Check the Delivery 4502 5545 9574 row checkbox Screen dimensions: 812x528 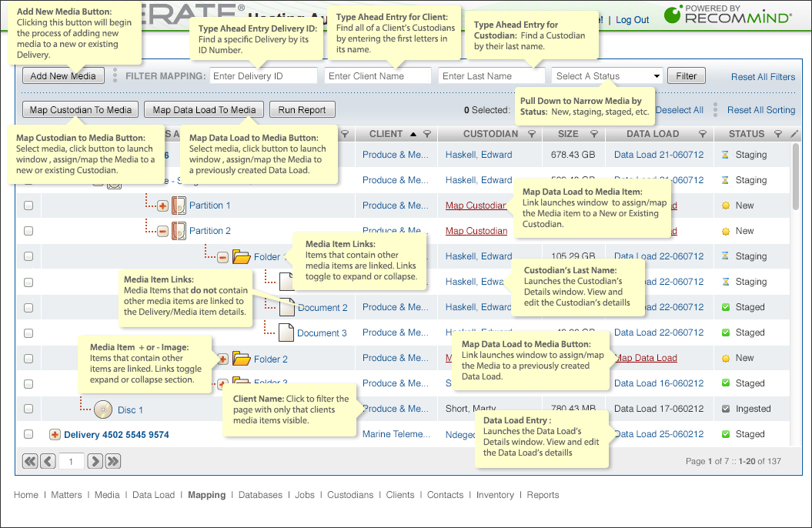tap(28, 434)
